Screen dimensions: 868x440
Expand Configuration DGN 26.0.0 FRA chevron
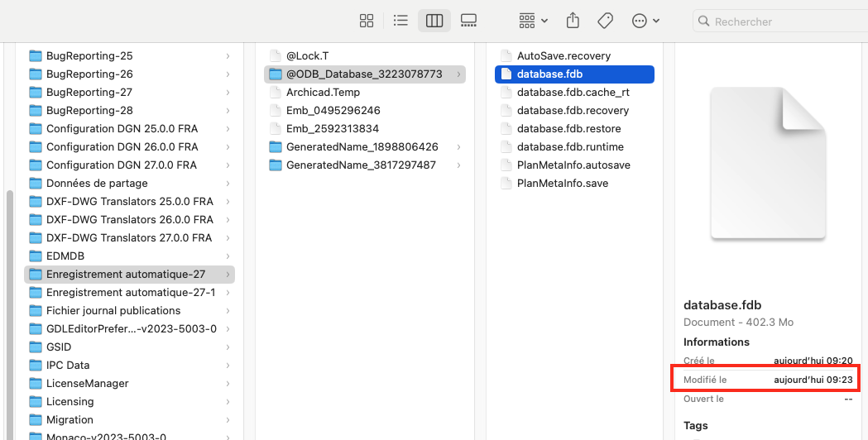228,147
